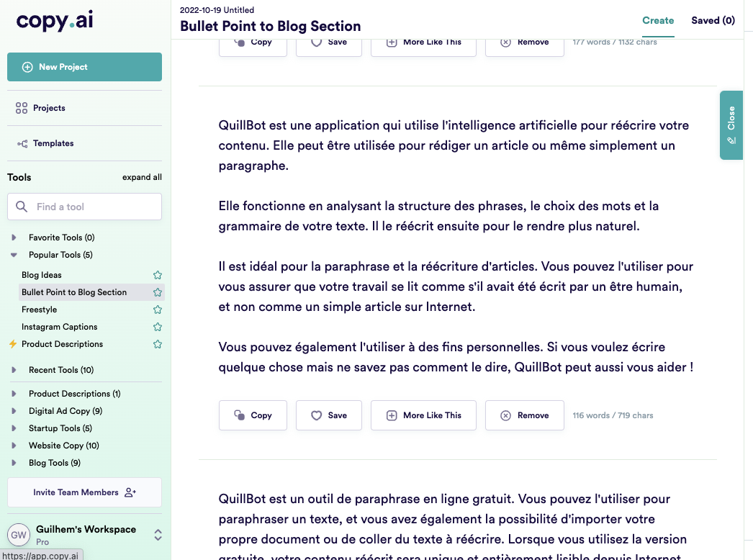Click the copy.ai logo
This screenshot has width=753, height=560.
pos(55,20)
